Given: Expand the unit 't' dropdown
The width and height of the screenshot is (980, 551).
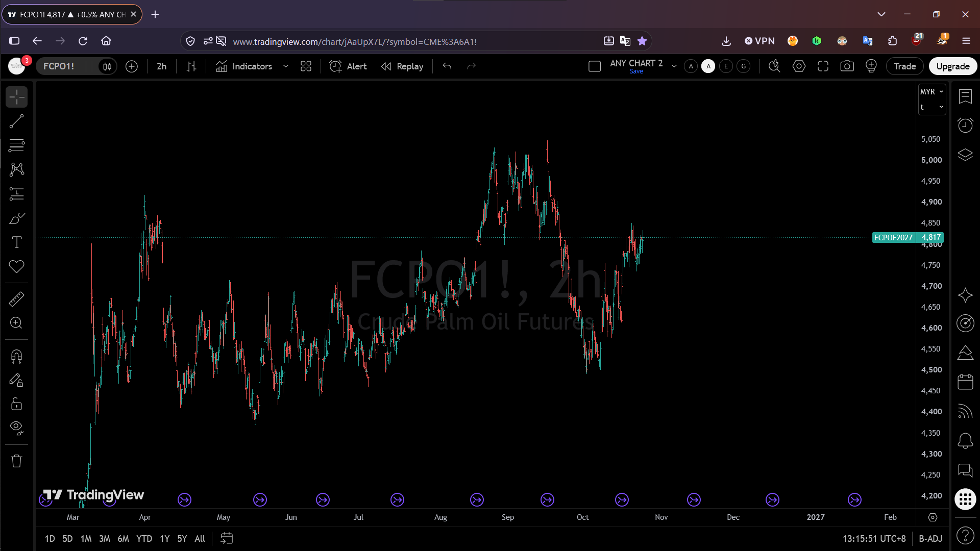Looking at the screenshot, I should 932,107.
